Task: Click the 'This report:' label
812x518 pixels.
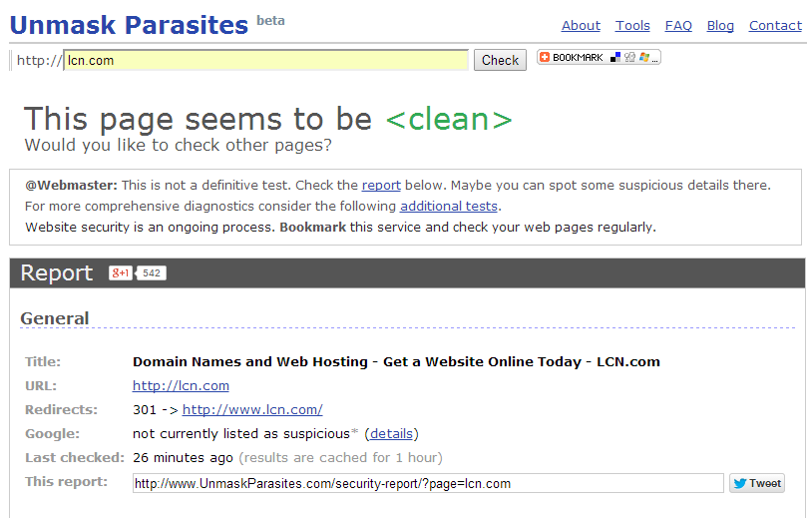Action: tap(66, 482)
